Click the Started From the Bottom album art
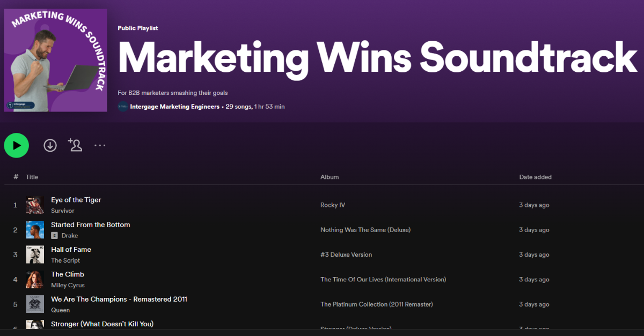Screen dimensions: 644x336 click(35, 230)
